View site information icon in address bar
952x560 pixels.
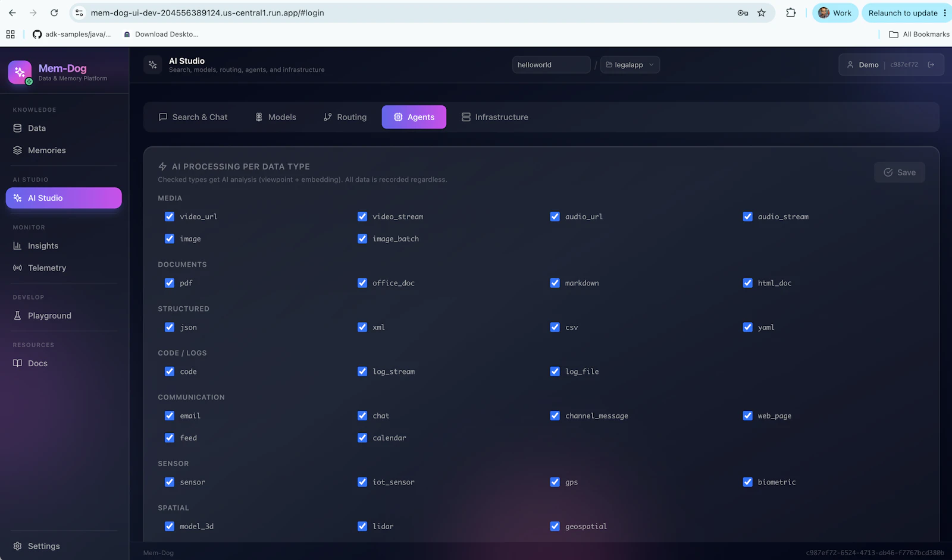coord(79,12)
